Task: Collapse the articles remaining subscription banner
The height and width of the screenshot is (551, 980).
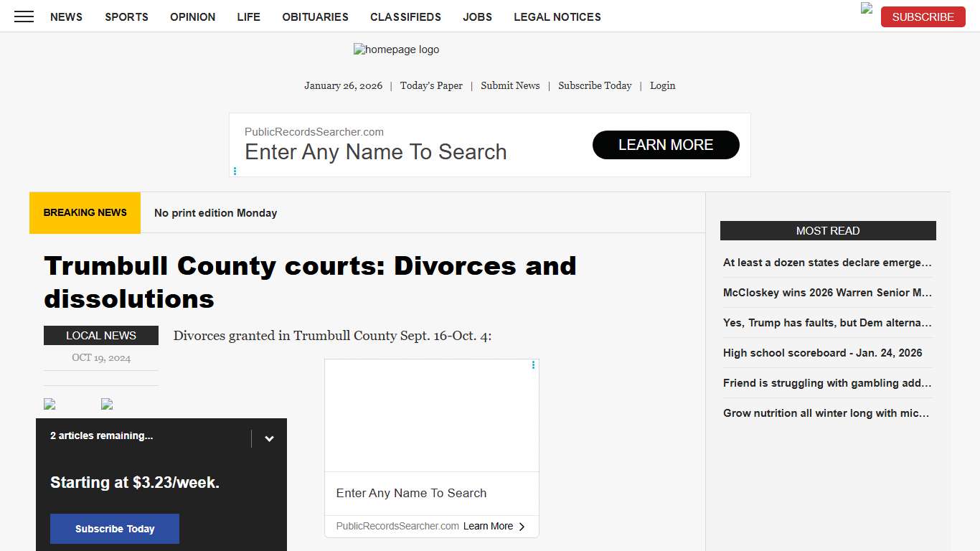Action: tap(269, 438)
